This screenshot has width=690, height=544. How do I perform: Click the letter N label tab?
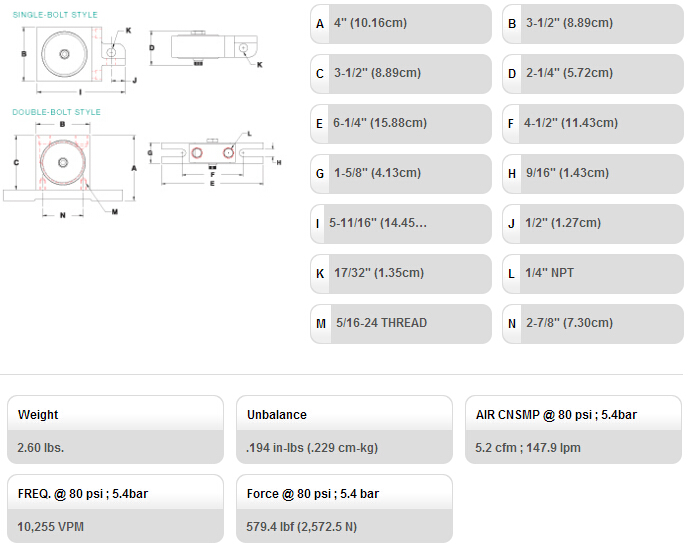point(512,324)
